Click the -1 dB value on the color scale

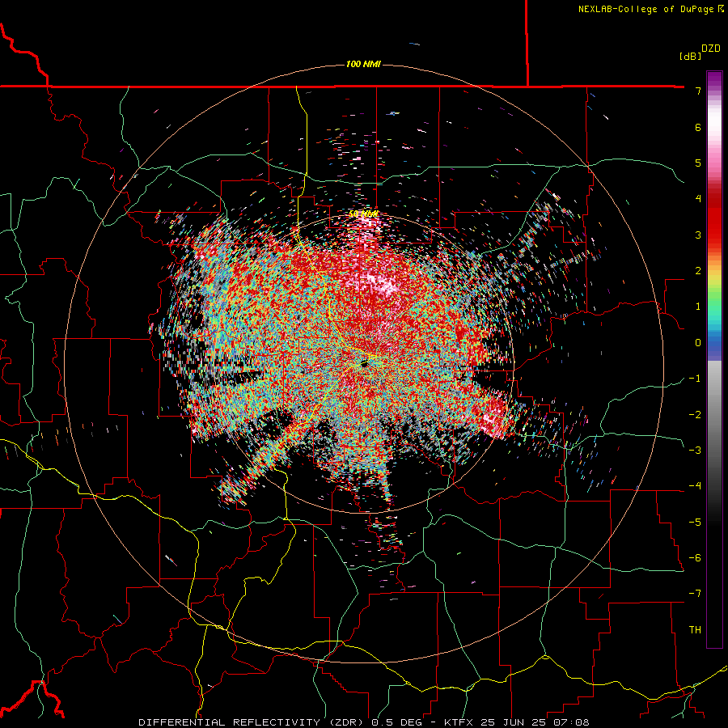pos(695,379)
